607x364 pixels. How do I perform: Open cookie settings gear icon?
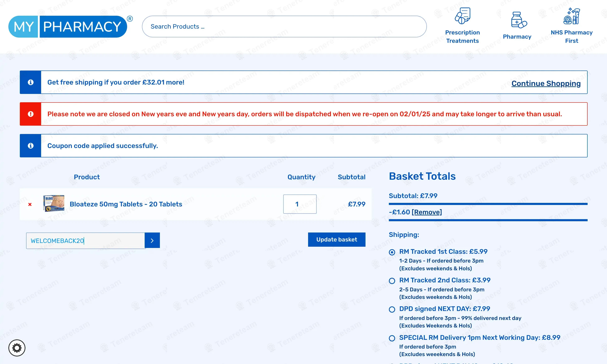[17, 348]
